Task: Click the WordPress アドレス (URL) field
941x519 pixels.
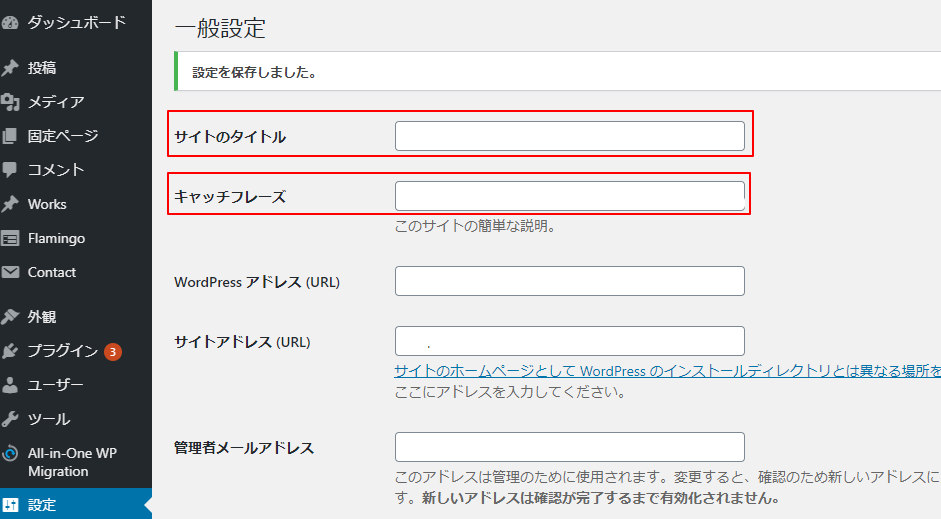Action: tap(569, 281)
